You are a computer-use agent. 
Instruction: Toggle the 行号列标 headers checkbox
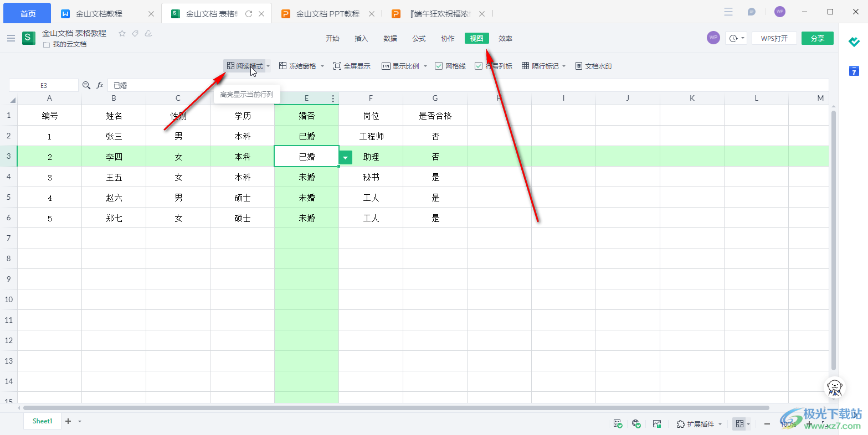click(x=479, y=66)
